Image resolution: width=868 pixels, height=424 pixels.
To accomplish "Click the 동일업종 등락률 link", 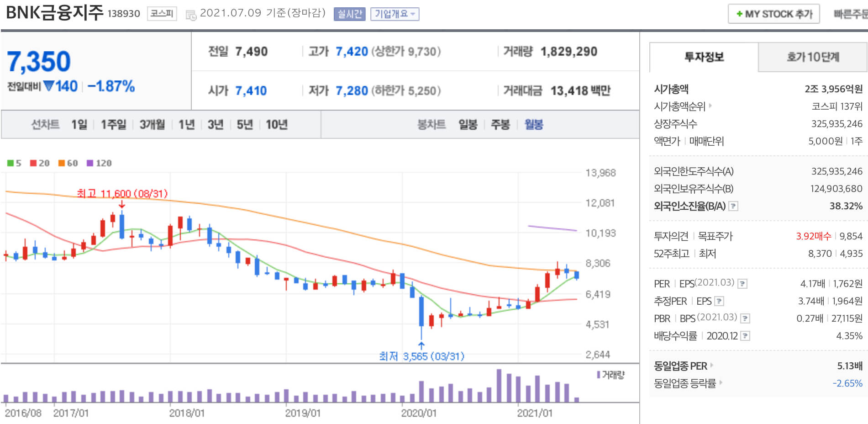I will pyautogui.click(x=685, y=383).
